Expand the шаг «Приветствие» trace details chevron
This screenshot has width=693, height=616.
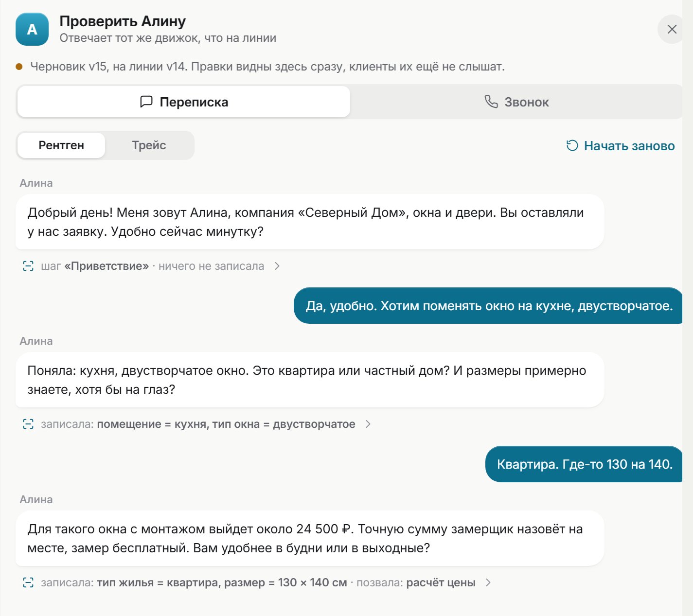(x=277, y=266)
